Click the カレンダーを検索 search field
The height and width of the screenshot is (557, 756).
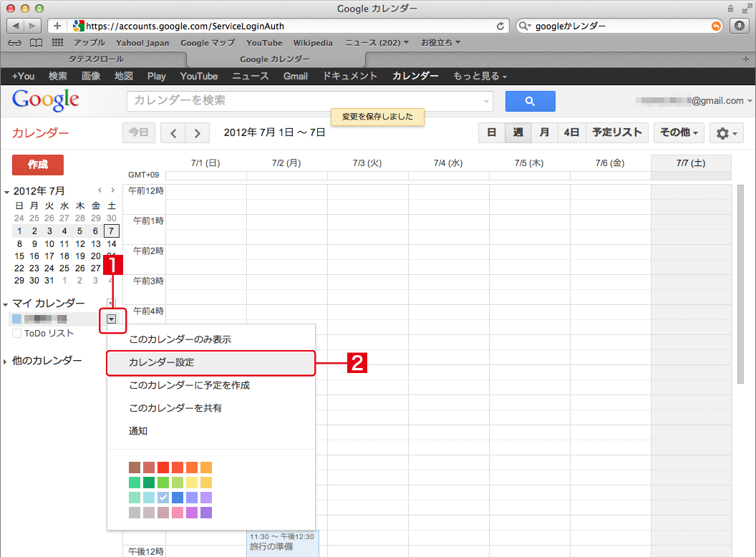pos(309,101)
